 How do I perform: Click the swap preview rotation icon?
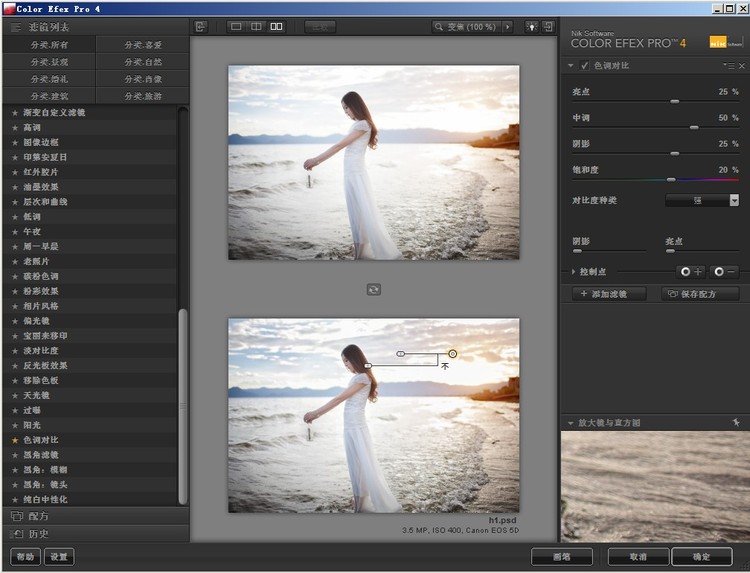(x=374, y=289)
